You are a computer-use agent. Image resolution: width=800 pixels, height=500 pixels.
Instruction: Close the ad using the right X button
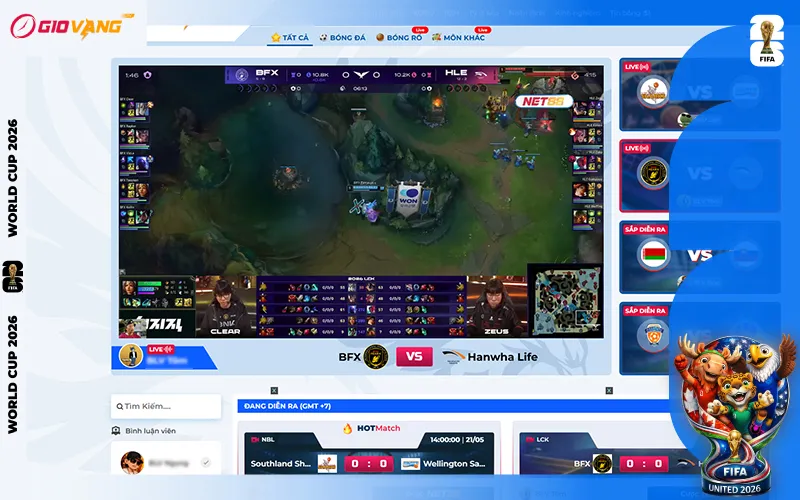click(x=609, y=390)
